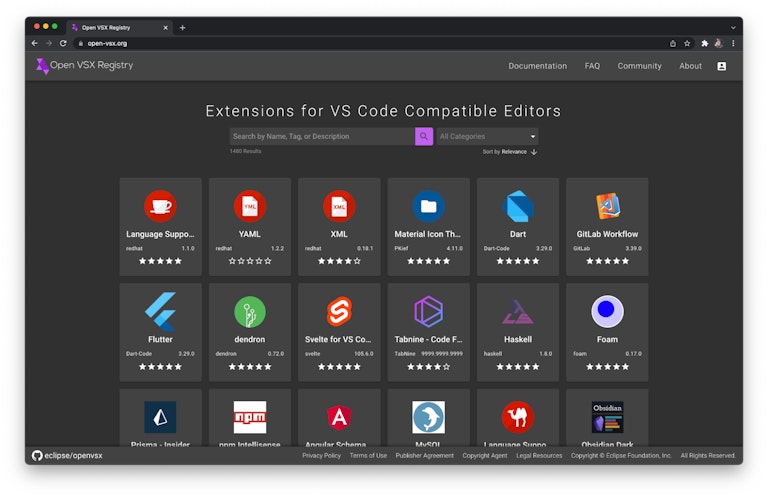
Task: Click the star rating under XML
Action: point(339,261)
